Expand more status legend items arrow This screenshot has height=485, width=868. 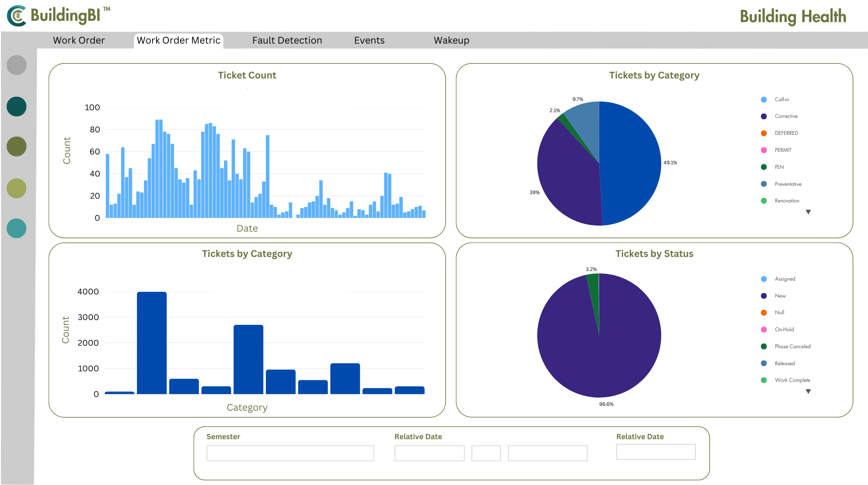tap(808, 391)
